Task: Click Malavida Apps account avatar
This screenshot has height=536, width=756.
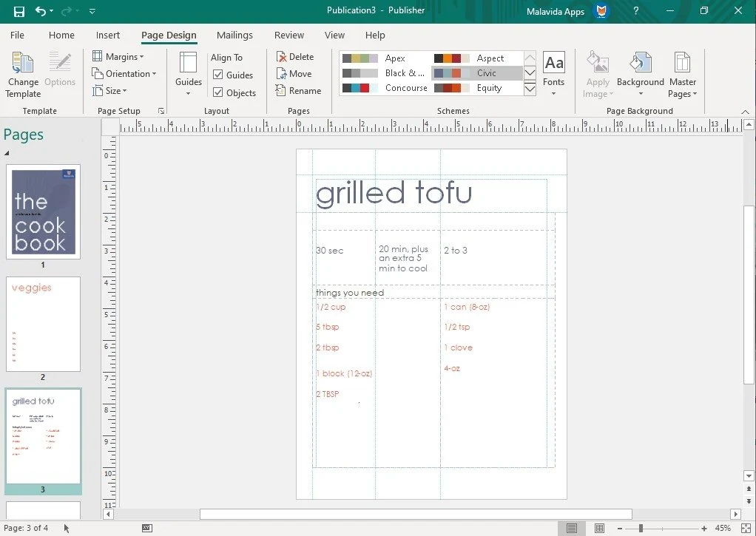Action: tap(601, 11)
